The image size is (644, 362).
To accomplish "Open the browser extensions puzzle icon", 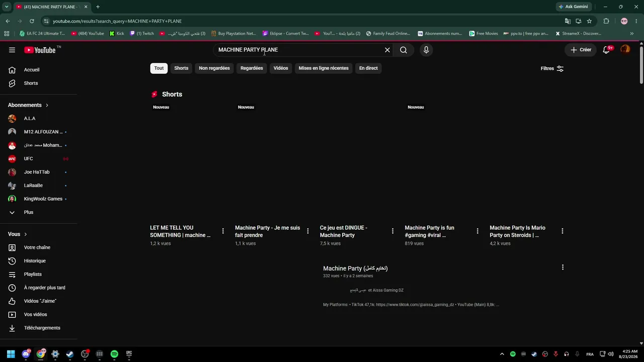I will (x=606, y=21).
